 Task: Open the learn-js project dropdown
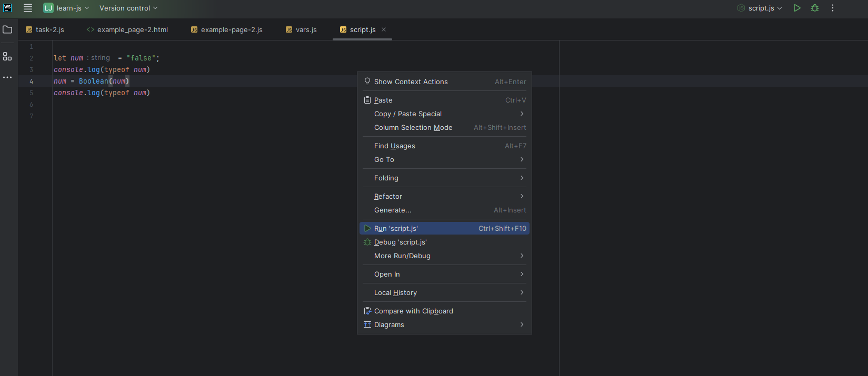[x=66, y=8]
